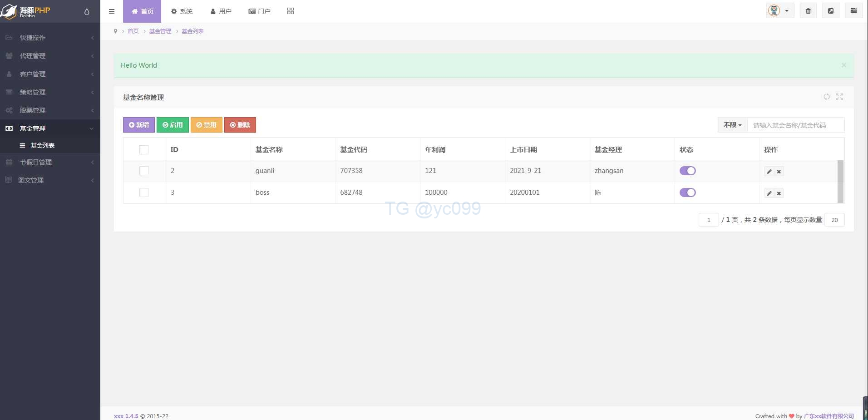The height and width of the screenshot is (420, 868).
Task: Click the trash icon in top bar
Action: pyautogui.click(x=808, y=11)
